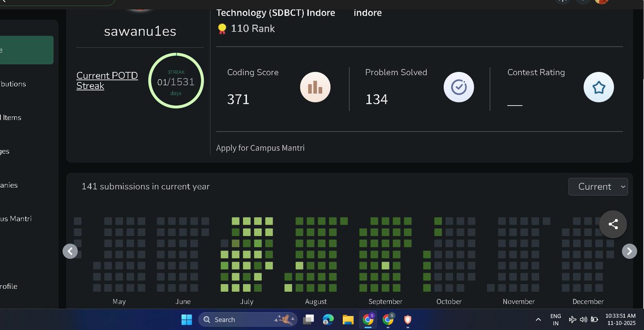
Task: Open the second Chrome profile taskbar icon
Action: click(388, 320)
